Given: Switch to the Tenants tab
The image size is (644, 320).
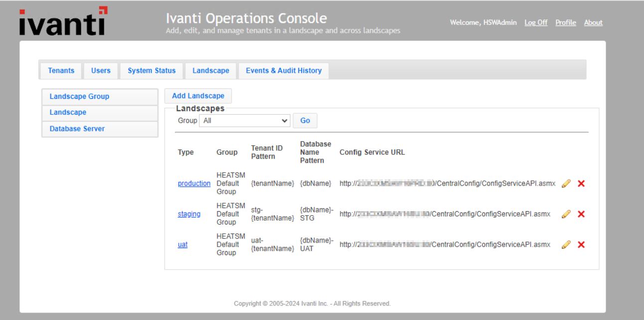Looking at the screenshot, I should [x=61, y=71].
